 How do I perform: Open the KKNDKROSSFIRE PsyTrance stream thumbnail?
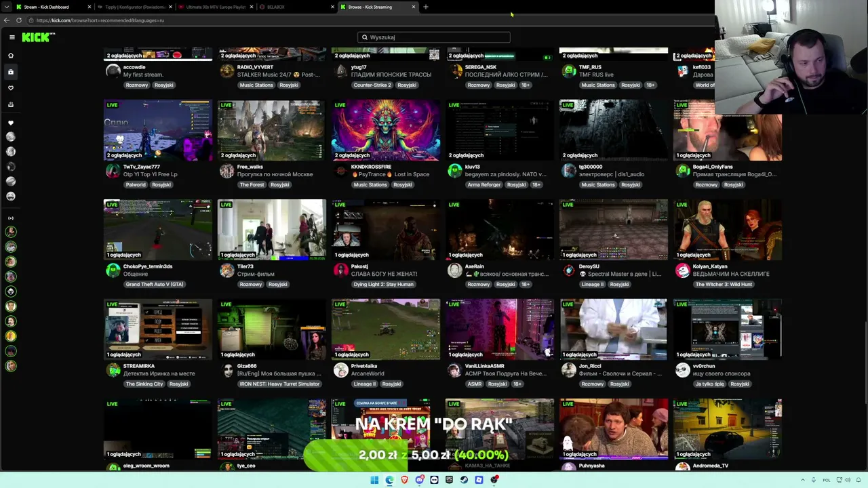click(x=386, y=130)
